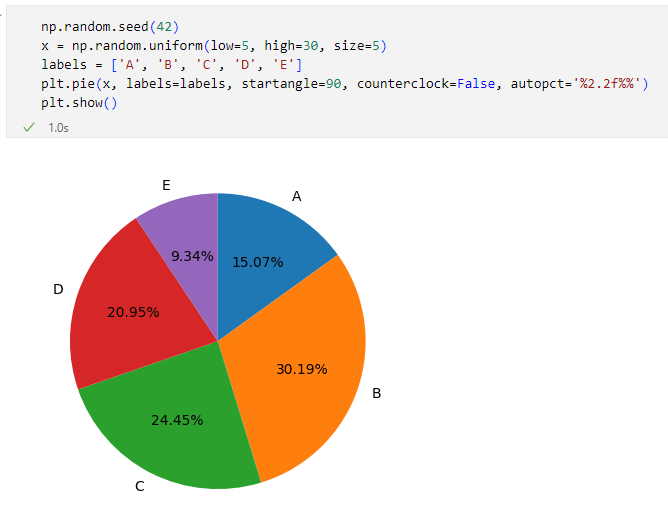This screenshot has height=519, width=668.
Task: Click the 24.45% percentage text
Action: tap(177, 420)
